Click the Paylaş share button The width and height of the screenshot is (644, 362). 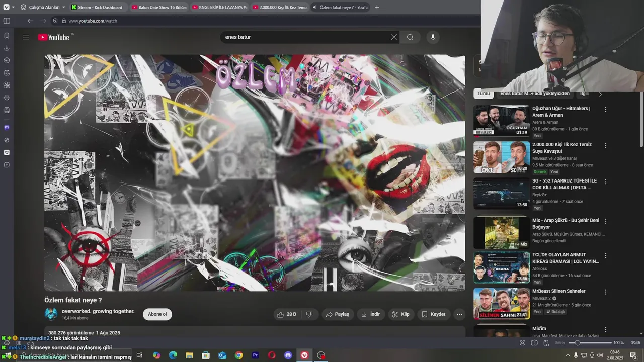point(337,314)
